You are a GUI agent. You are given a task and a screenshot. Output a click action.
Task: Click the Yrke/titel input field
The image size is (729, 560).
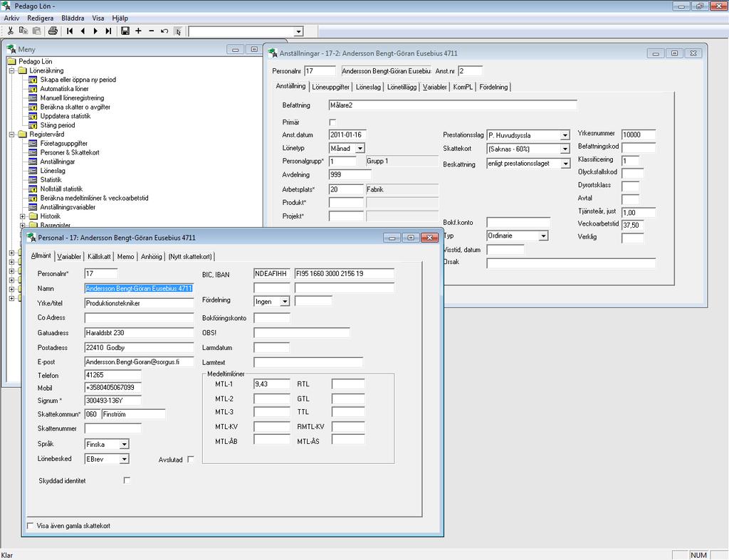click(x=139, y=303)
